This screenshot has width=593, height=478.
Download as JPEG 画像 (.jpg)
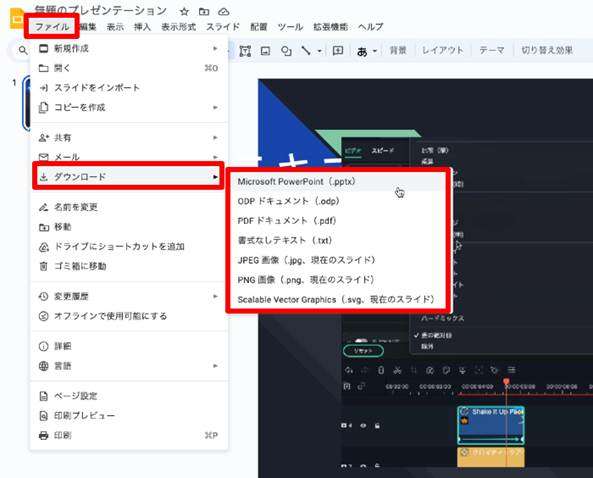tap(338, 260)
